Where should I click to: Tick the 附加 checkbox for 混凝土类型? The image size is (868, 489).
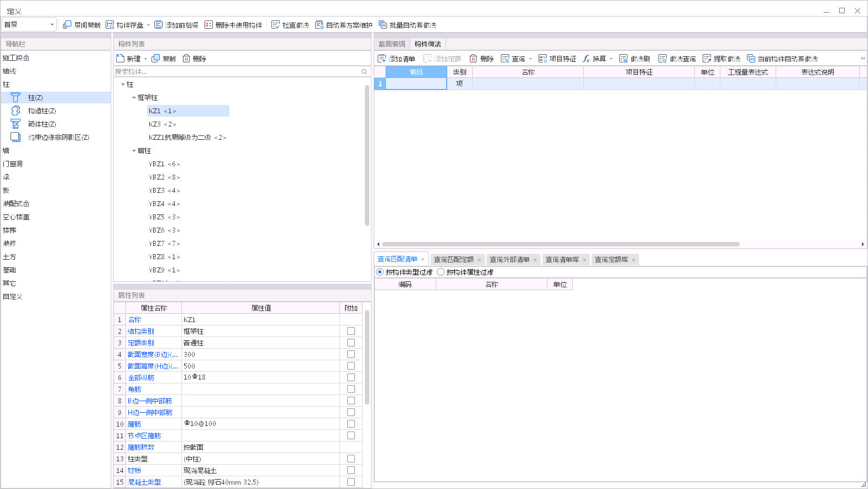tap(351, 482)
